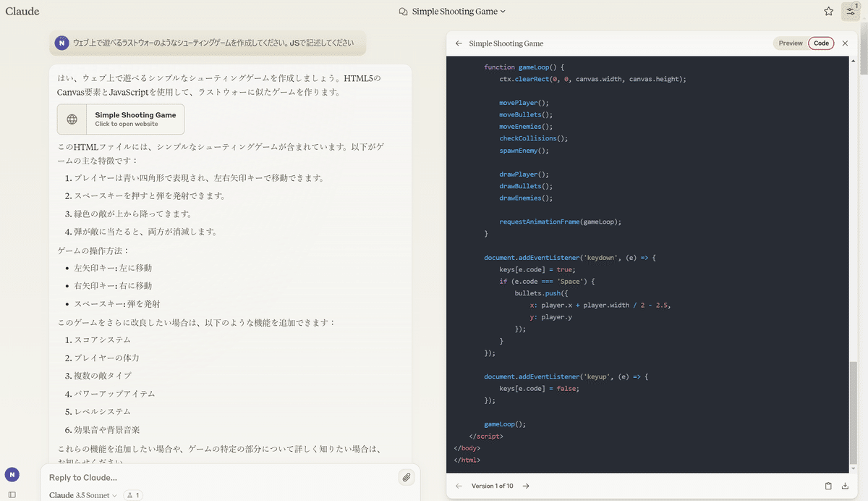Click the Claude logo home link
Viewport: 868px width, 501px height.
click(22, 11)
